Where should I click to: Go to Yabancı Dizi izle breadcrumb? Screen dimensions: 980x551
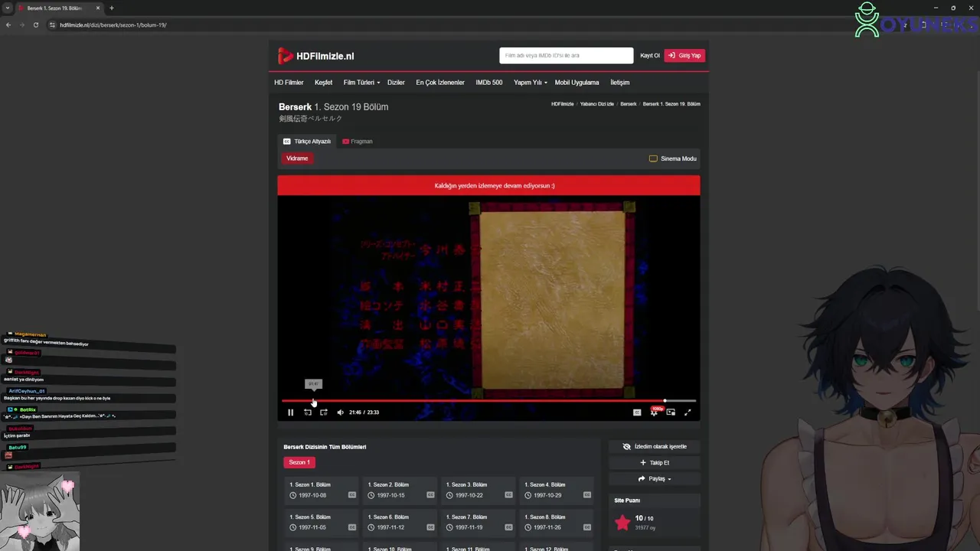click(x=597, y=104)
